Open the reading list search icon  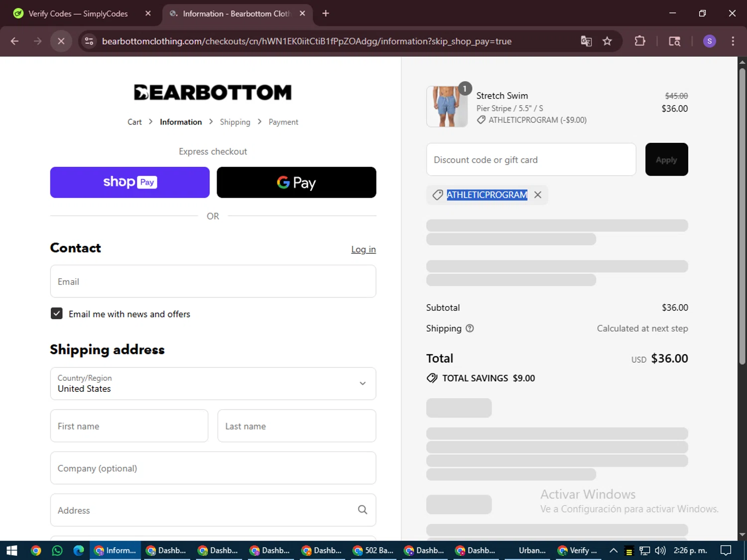coord(674,41)
